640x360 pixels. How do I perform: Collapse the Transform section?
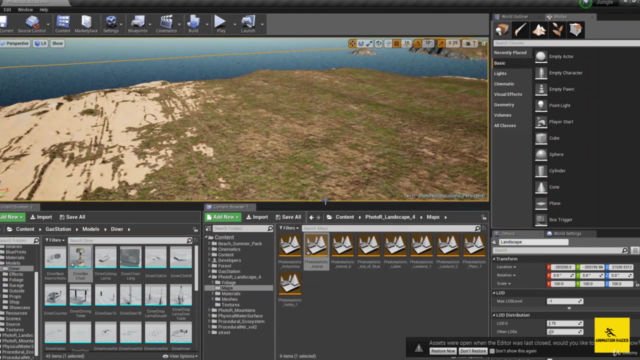(x=494, y=259)
